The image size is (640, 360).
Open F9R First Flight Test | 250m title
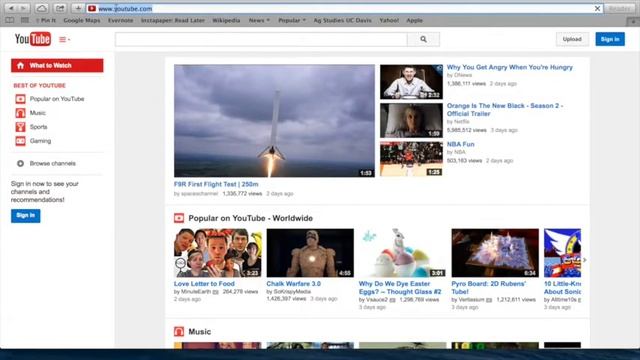pos(216,184)
